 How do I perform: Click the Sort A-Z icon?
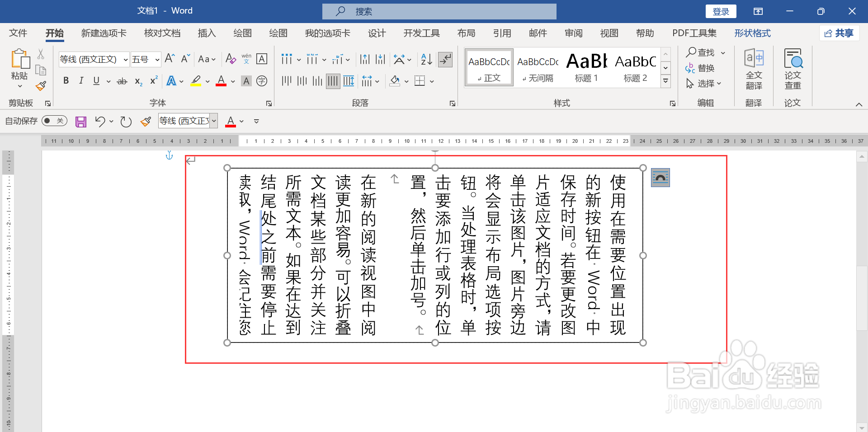tap(426, 59)
